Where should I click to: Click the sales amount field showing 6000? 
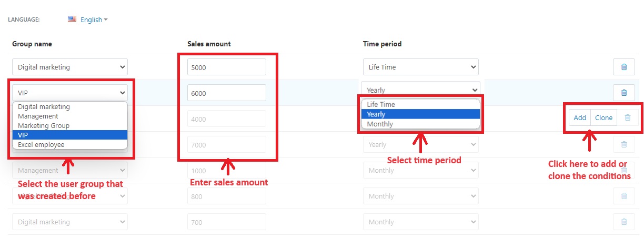[x=227, y=93]
